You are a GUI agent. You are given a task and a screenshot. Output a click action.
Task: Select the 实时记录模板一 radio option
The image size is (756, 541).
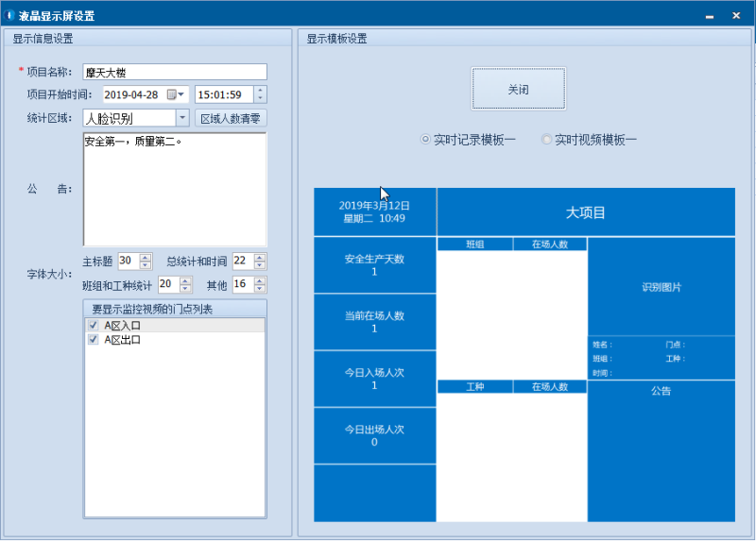click(425, 140)
